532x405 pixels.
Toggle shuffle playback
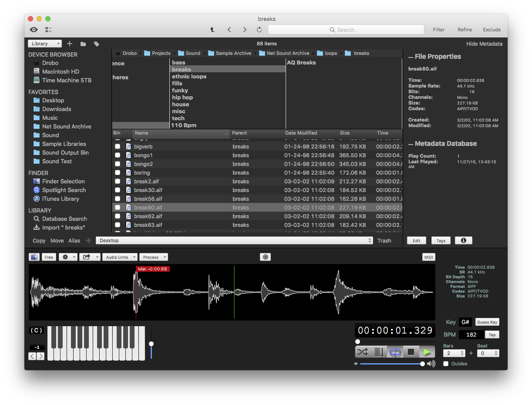pyautogui.click(x=363, y=352)
